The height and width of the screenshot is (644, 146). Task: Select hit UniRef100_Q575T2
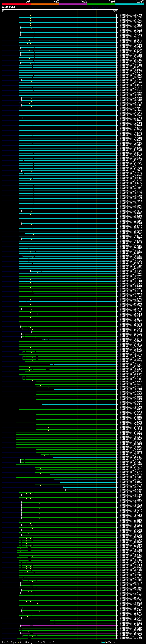131,361
